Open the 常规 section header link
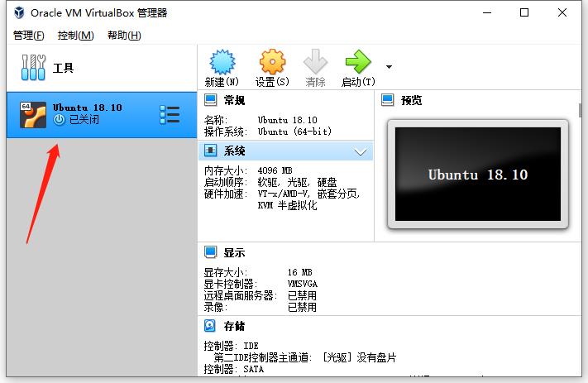Screen dimensions: 588x383 [x=234, y=101]
